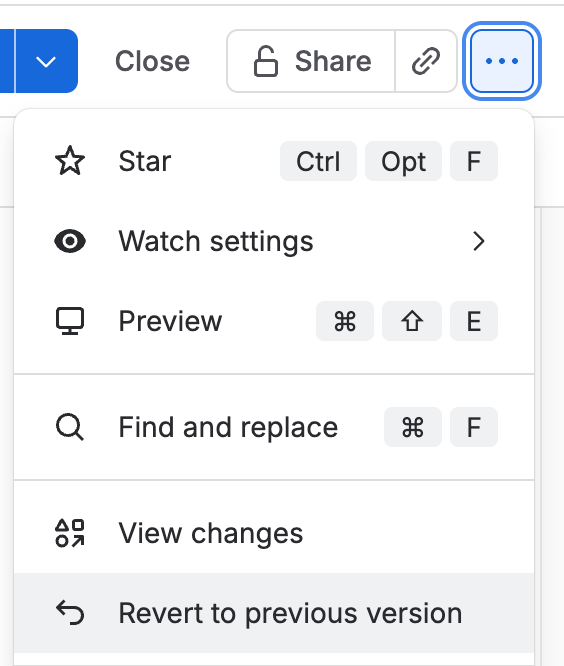Viewport: 564px width, 666px height.
Task: Click the blue button left of dropdown arrow
Action: (x=7, y=61)
